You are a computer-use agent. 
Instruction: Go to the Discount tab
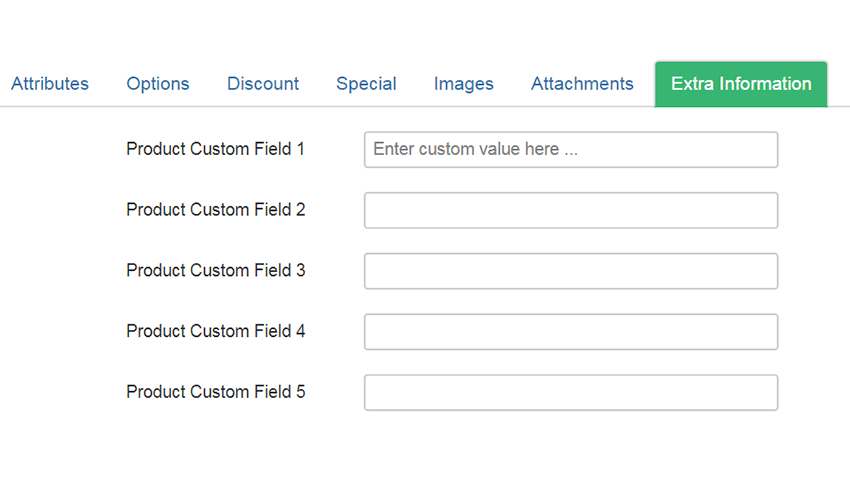pyautogui.click(x=263, y=84)
